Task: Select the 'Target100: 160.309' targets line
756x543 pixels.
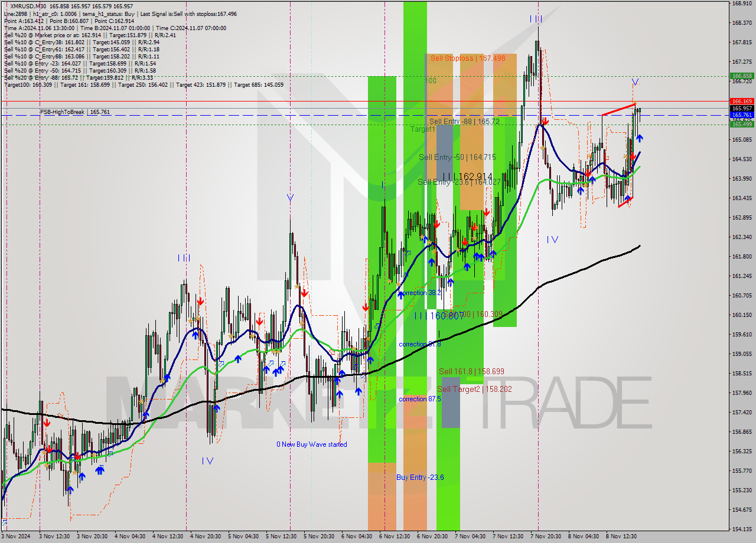Action: tap(144, 84)
